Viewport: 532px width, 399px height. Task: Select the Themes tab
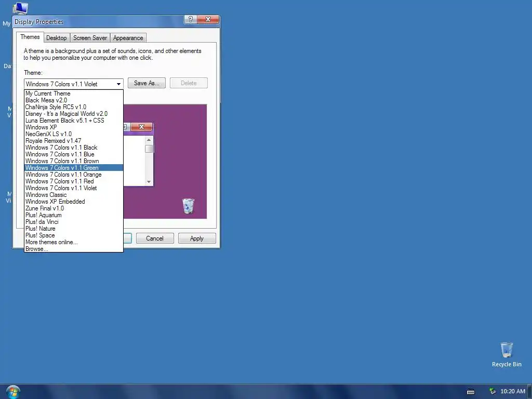click(30, 37)
